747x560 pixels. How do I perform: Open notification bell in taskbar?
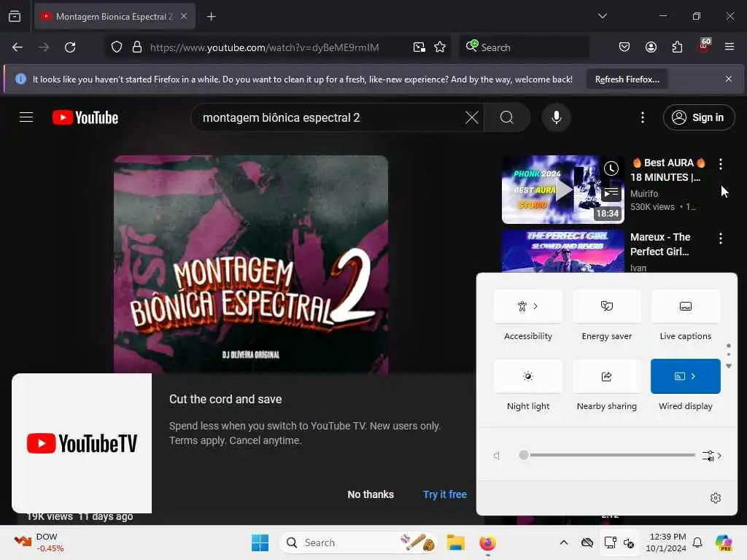(697, 542)
